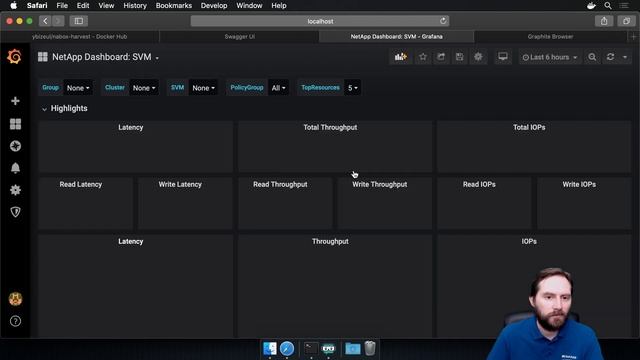640x360 pixels.
Task: Click the Total IOPs panel title
Action: pyautogui.click(x=529, y=127)
